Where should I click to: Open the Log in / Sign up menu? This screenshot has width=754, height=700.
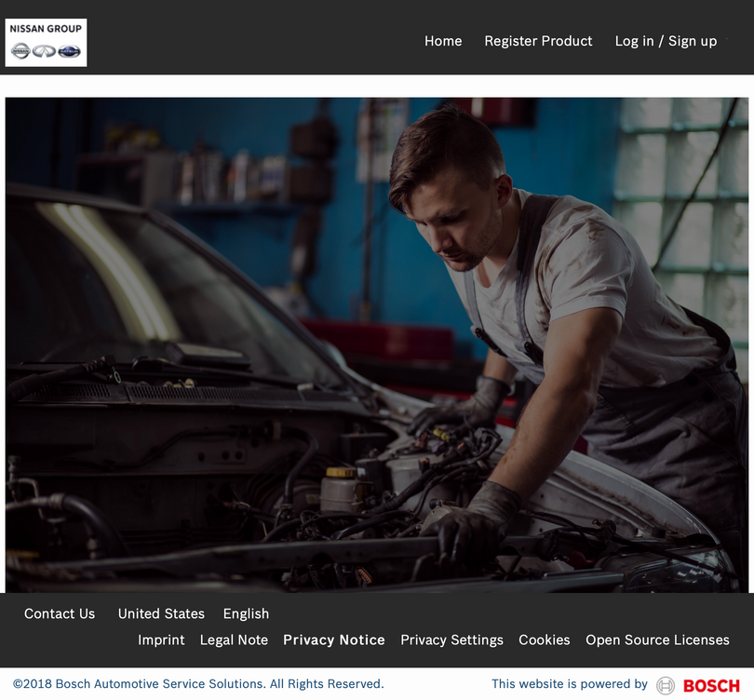(x=666, y=41)
